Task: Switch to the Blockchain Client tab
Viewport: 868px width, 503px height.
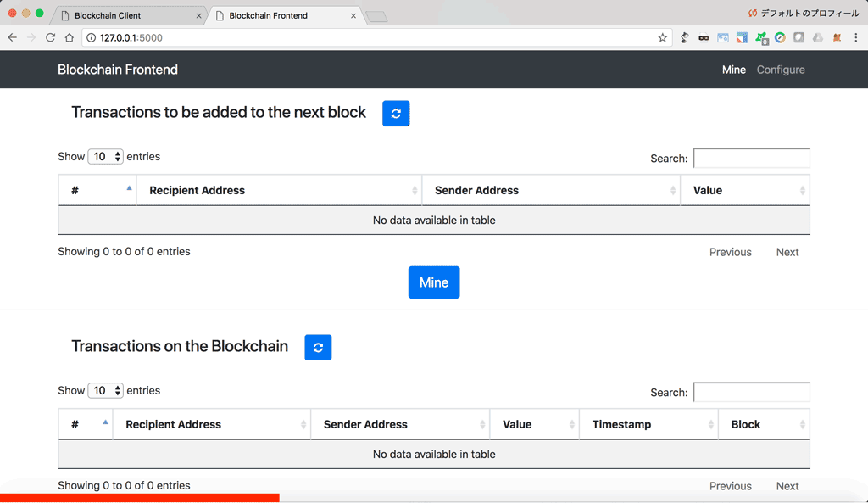Action: point(127,15)
